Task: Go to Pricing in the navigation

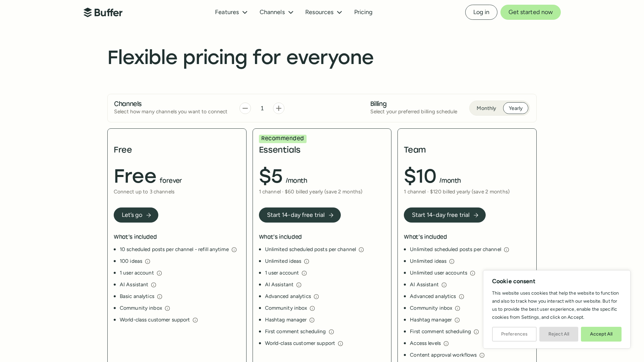Action: 363,12
